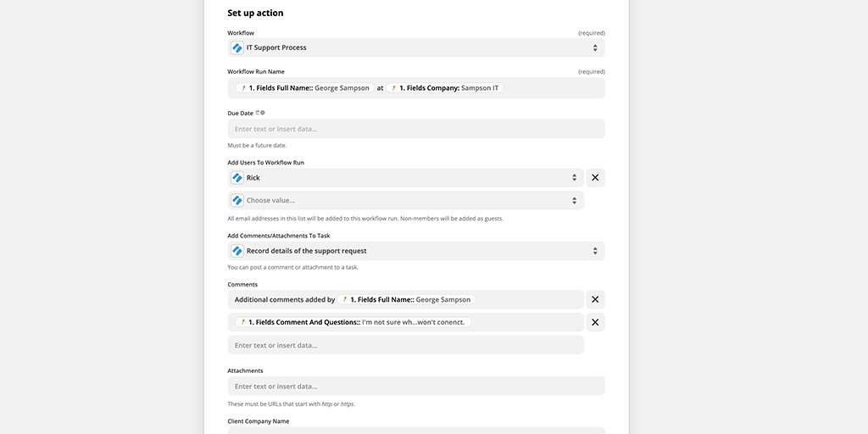868x434 pixels.
Task: Click the Process Street icon in Workflow field
Action: coord(237,48)
